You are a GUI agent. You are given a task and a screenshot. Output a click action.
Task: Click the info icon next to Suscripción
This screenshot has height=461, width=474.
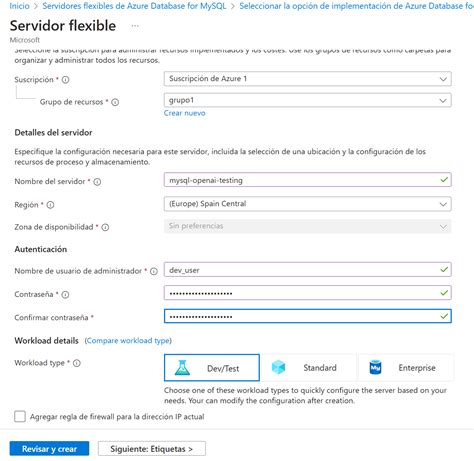tap(66, 80)
